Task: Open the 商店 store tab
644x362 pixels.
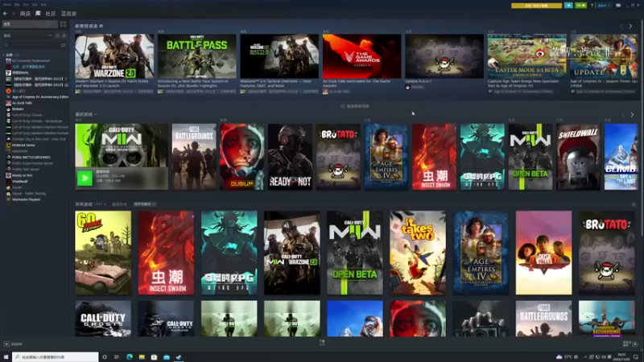Action: [x=25, y=14]
